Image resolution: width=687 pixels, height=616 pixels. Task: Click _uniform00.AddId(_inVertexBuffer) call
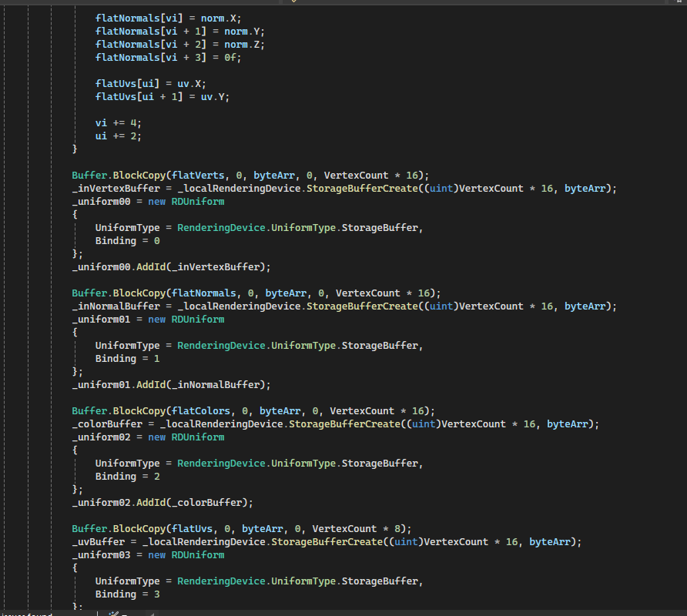[171, 267]
